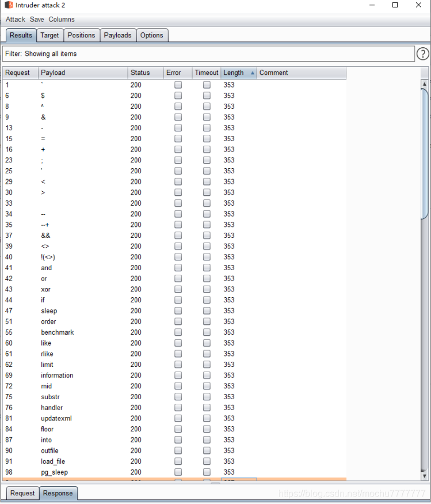
Task: Select the row with payload $
Action: tap(174, 96)
